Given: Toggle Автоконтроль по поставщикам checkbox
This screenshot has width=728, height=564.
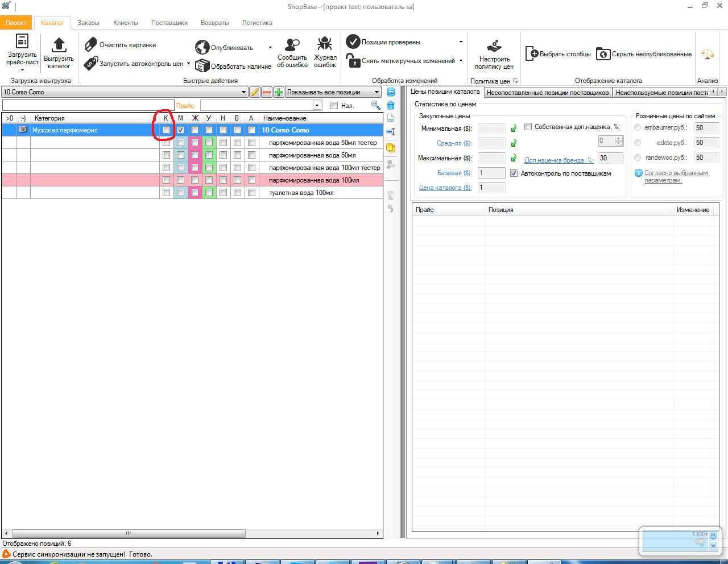Looking at the screenshot, I should click(x=514, y=173).
